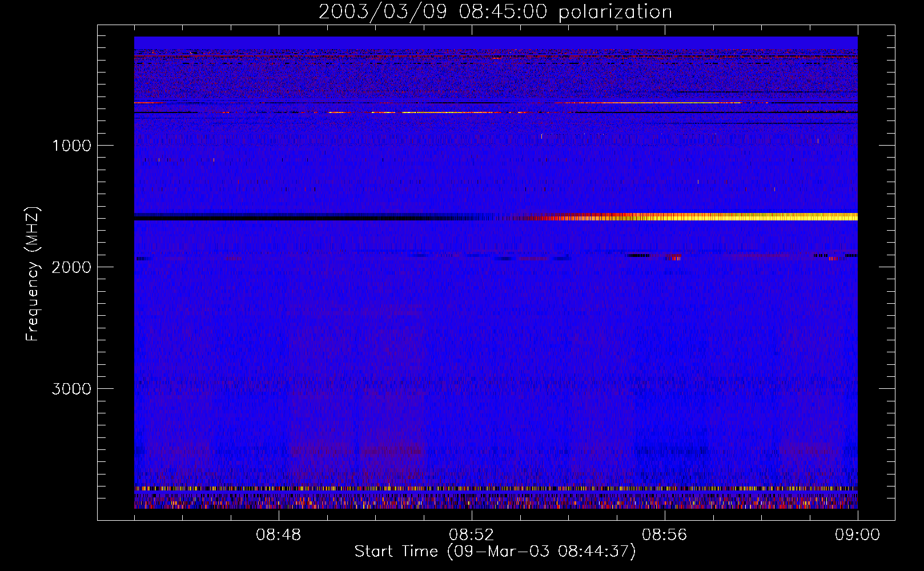Select the 3000 frequency axis label

[x=71, y=389]
